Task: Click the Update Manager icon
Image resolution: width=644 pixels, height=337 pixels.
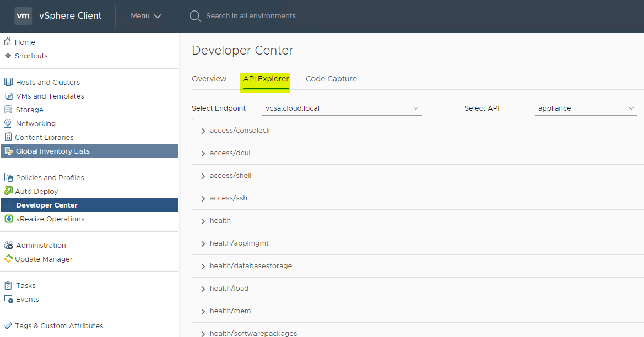Action: [x=8, y=259]
